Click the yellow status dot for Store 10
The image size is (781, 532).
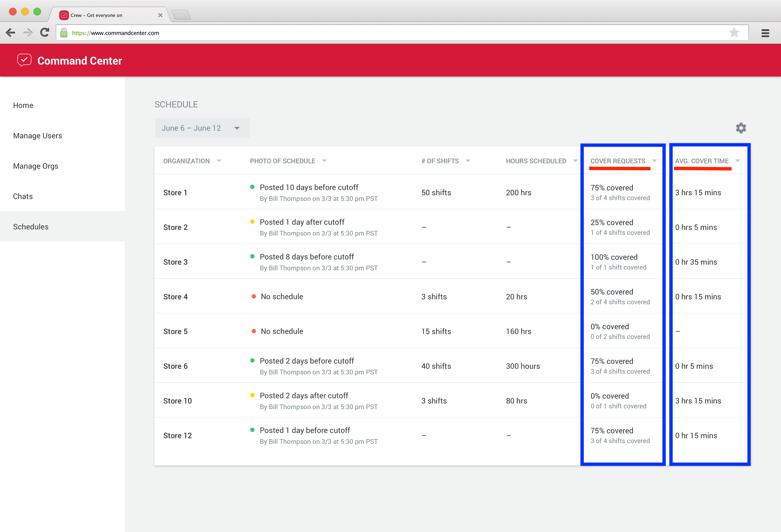click(x=252, y=395)
